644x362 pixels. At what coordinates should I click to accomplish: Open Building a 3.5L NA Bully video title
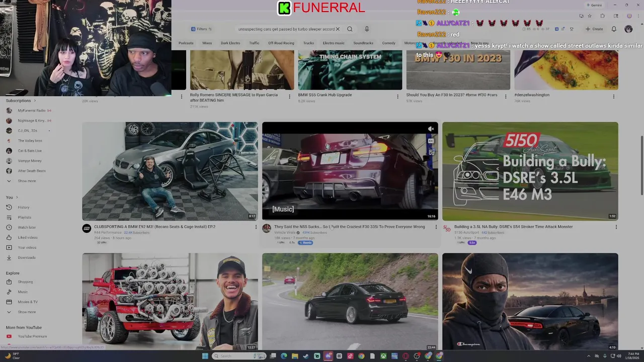(513, 227)
